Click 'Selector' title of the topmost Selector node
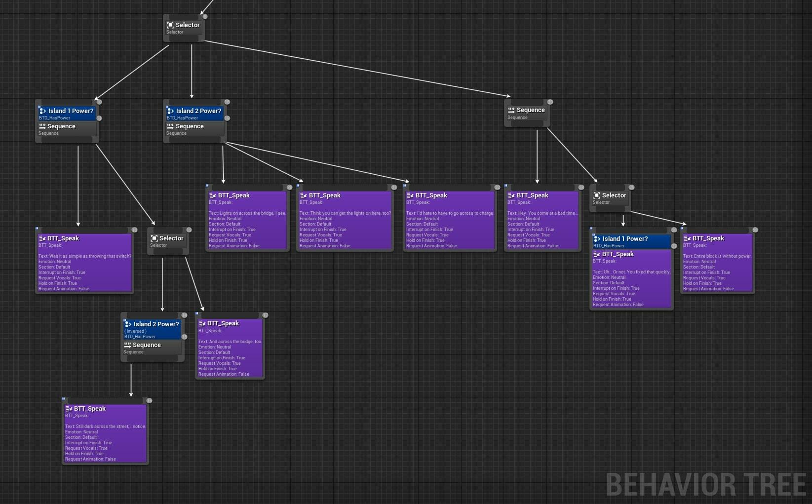This screenshot has width=812, height=504. pos(188,25)
